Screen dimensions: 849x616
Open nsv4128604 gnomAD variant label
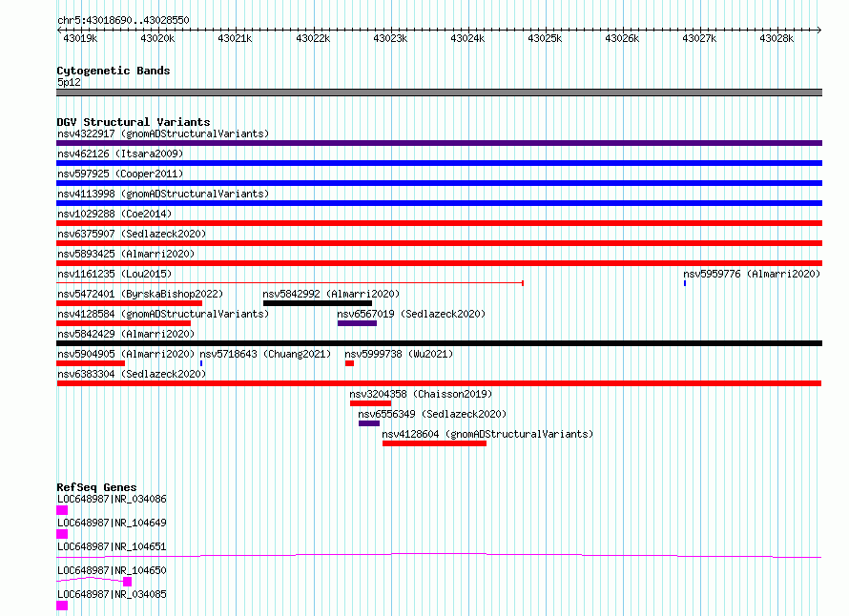click(487, 434)
